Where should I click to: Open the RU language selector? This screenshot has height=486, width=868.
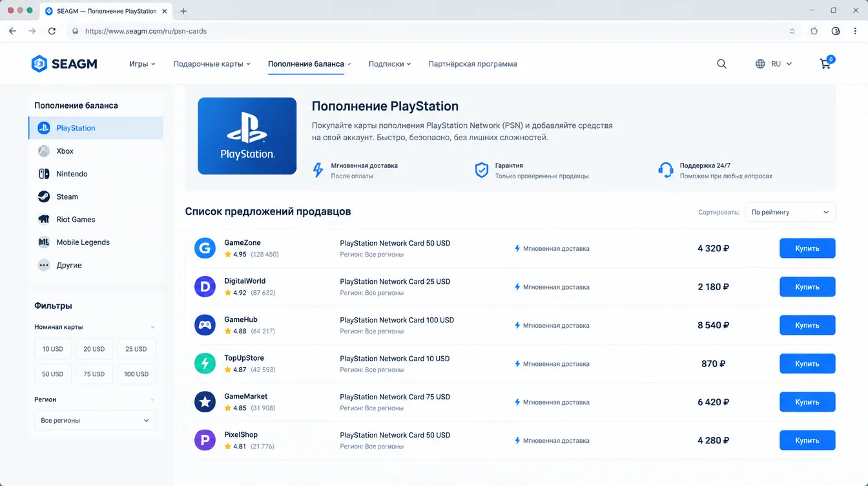click(x=781, y=64)
